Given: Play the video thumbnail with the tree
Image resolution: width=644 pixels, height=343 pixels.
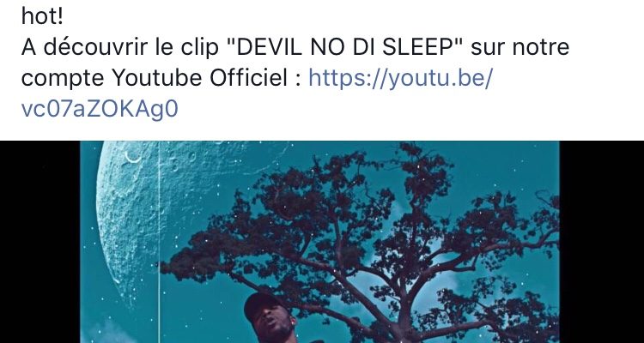Looking at the screenshot, I should 319,242.
